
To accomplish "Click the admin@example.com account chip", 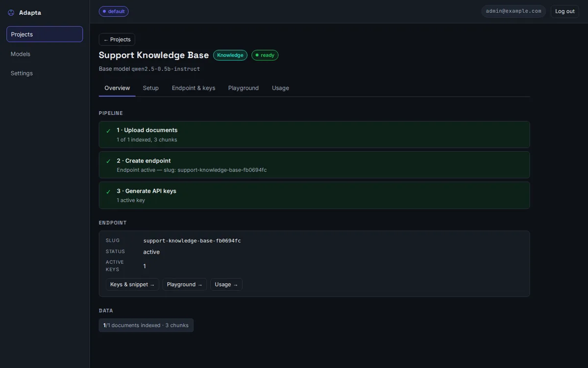I will 514,11.
